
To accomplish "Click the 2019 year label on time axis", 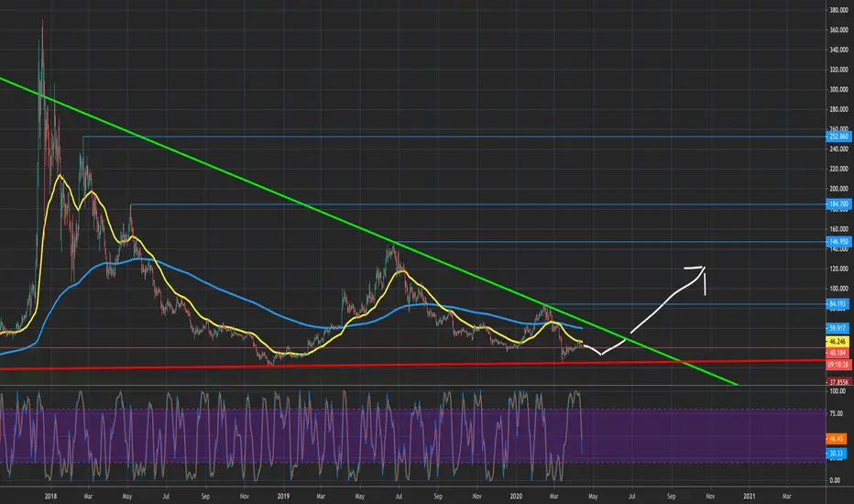I will pyautogui.click(x=283, y=497).
